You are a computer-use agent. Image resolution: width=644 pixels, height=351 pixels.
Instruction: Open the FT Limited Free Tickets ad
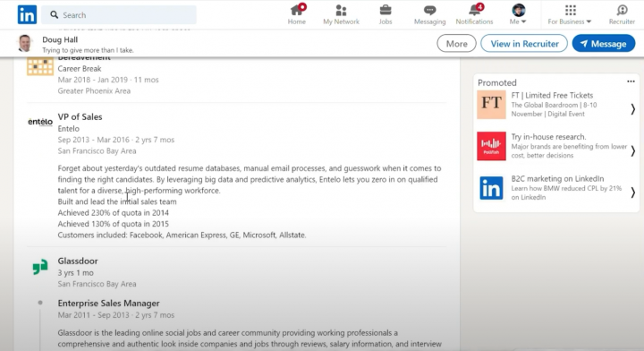point(556,105)
